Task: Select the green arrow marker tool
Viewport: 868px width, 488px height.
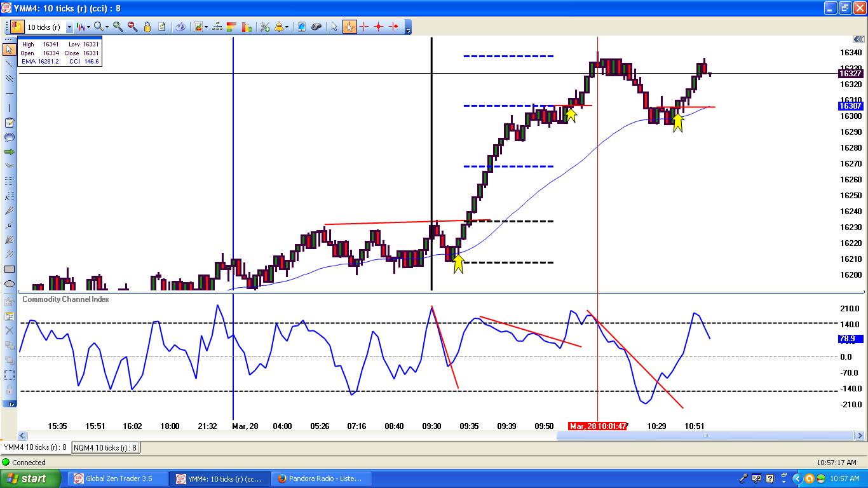Action: 9,152
